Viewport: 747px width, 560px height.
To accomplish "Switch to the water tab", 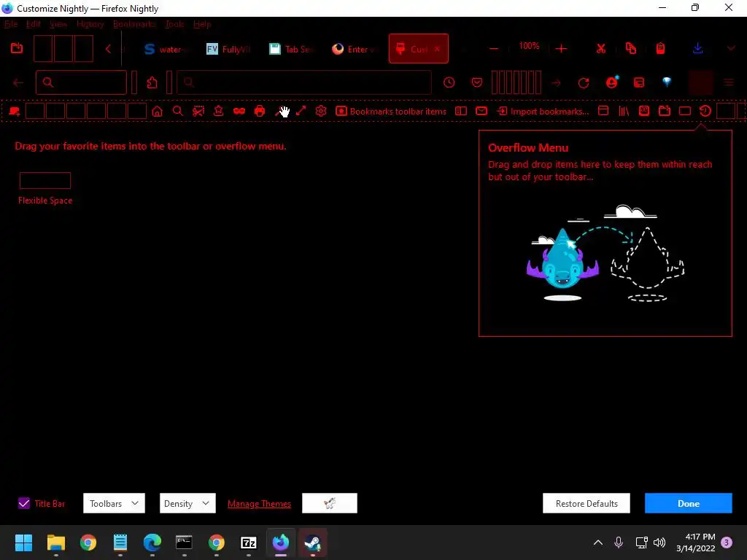I will (165, 49).
